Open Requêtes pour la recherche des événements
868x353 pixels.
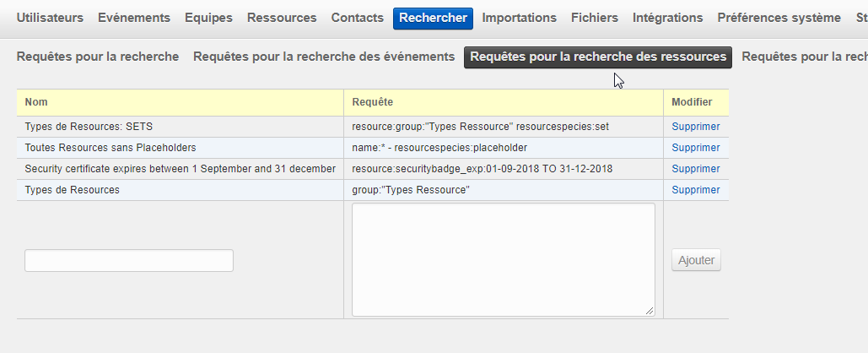[x=324, y=57]
